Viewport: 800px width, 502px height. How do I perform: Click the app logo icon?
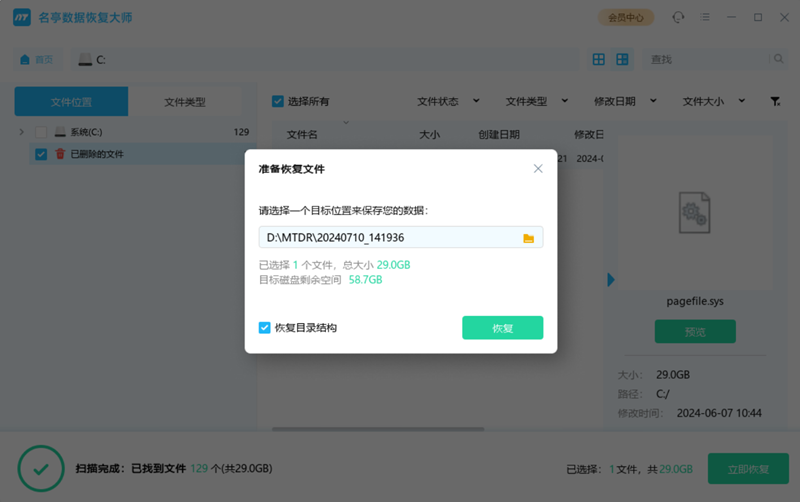click(x=22, y=17)
